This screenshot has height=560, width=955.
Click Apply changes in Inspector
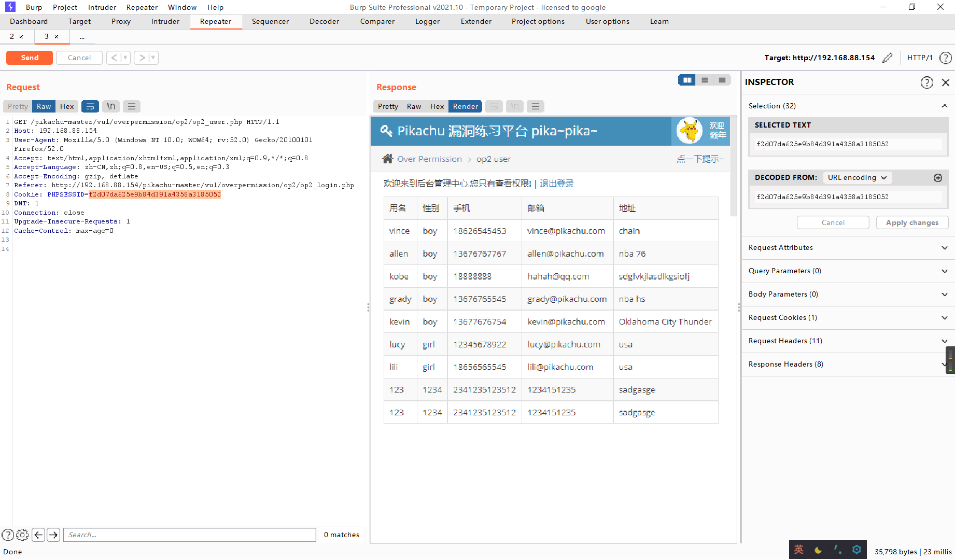pos(912,222)
